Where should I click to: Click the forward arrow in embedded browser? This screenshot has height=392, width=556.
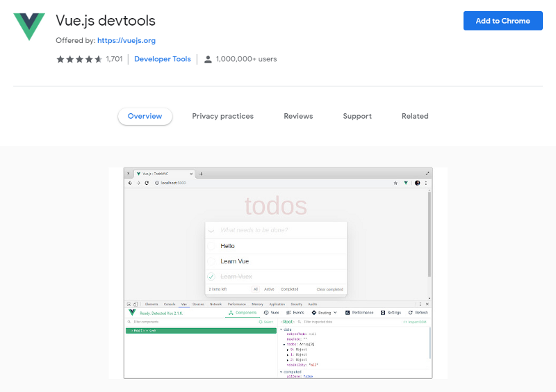[138, 183]
